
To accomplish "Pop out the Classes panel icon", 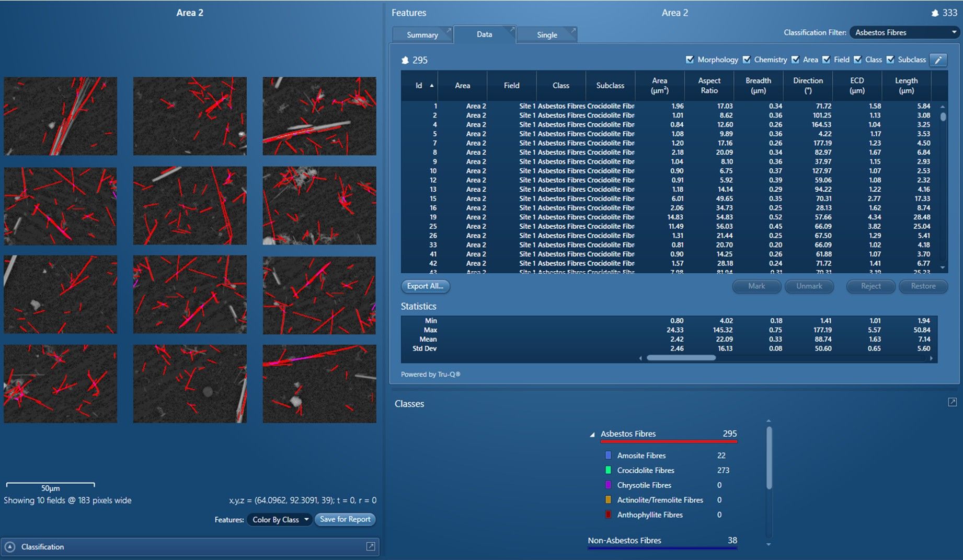I will click(952, 402).
